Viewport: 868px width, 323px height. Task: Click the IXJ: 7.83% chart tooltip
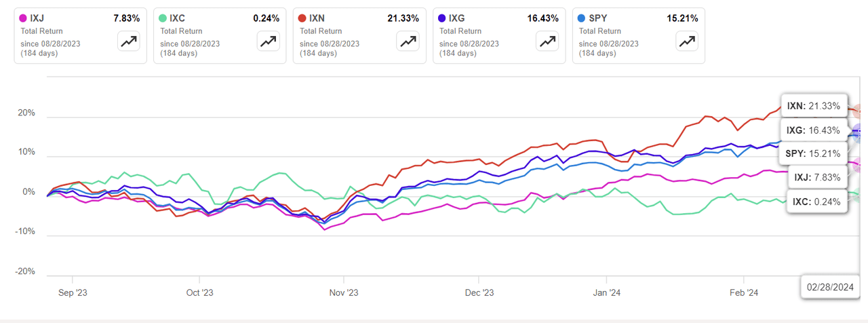(816, 177)
